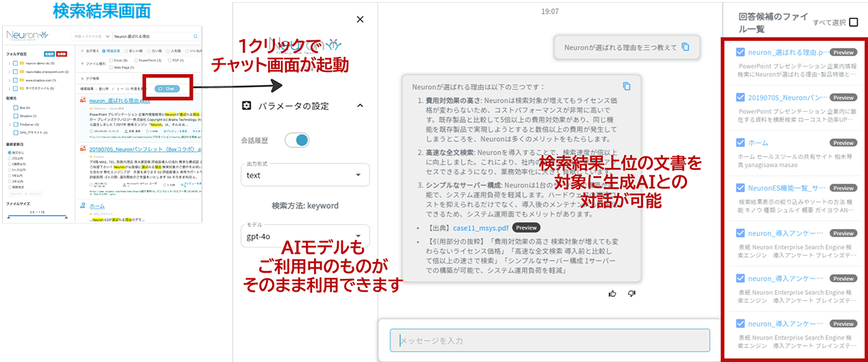868x362 pixels.
Task: Open the ホーム search result link
Action: (97, 206)
